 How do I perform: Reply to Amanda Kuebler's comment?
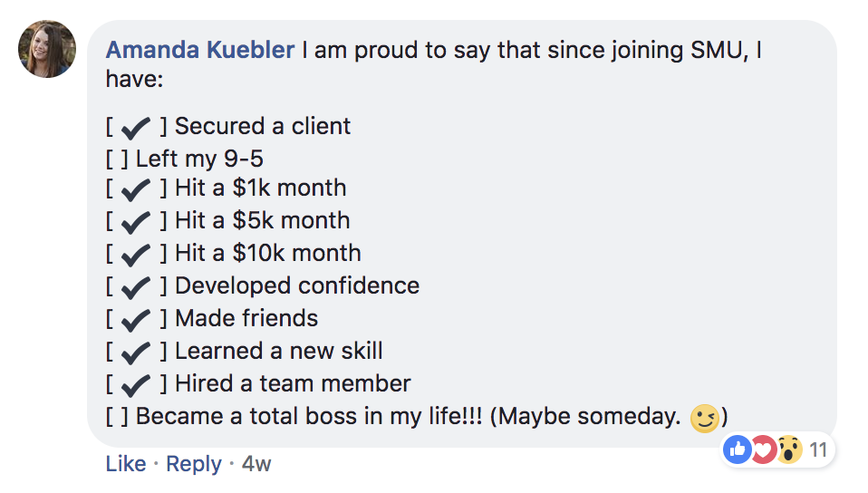194,464
